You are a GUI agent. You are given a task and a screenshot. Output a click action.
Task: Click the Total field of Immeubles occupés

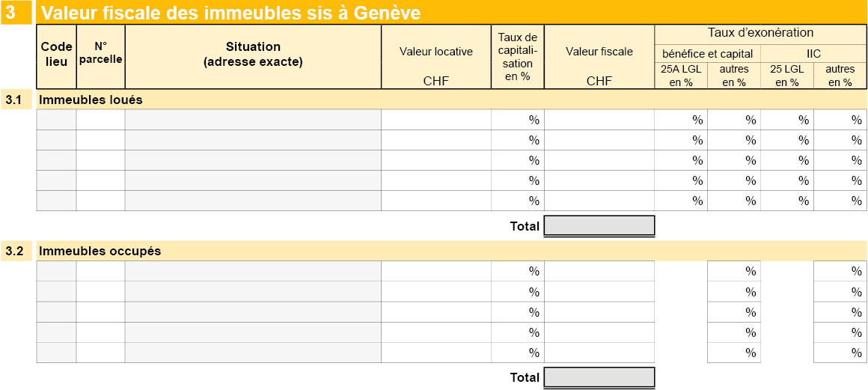click(599, 377)
